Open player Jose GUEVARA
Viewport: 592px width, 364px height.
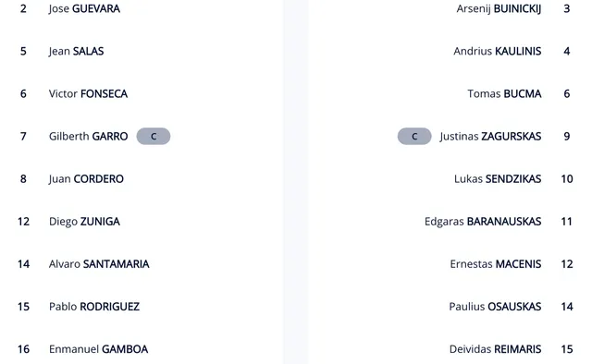coord(84,8)
